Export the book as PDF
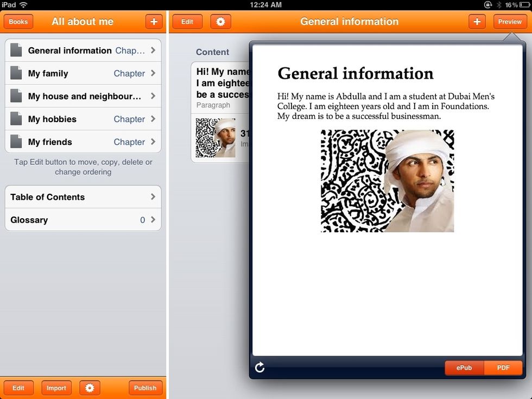532x399 pixels. pyautogui.click(x=503, y=368)
